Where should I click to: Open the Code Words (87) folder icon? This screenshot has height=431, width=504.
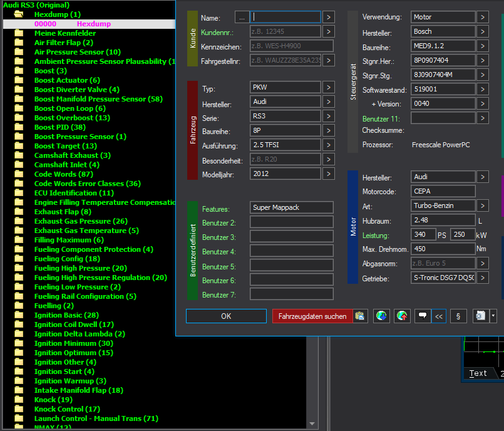coord(19,174)
